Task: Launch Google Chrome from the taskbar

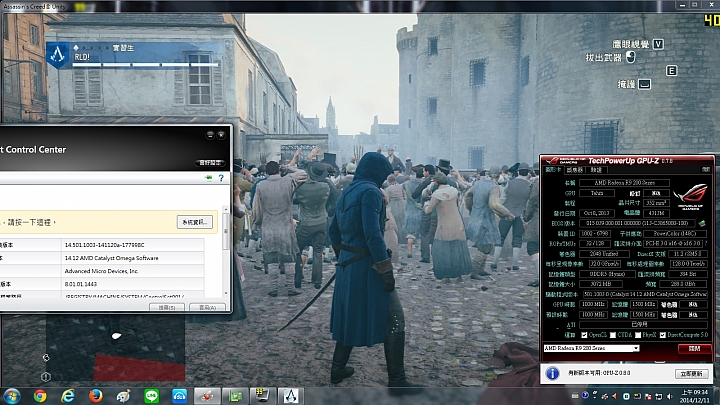Action: 40,396
